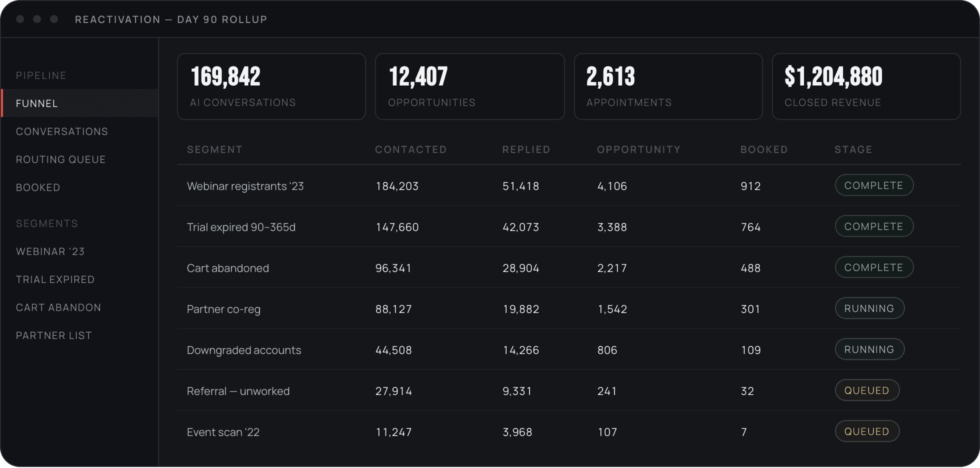Viewport: 980px width, 468px height.
Task: Click the Referral — unworked segment name
Action: [238, 391]
